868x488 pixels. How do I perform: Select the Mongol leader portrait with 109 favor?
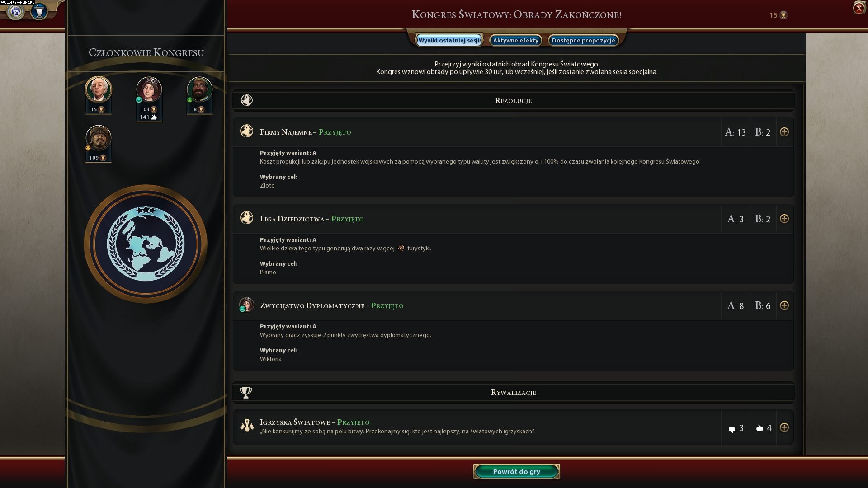[x=98, y=138]
